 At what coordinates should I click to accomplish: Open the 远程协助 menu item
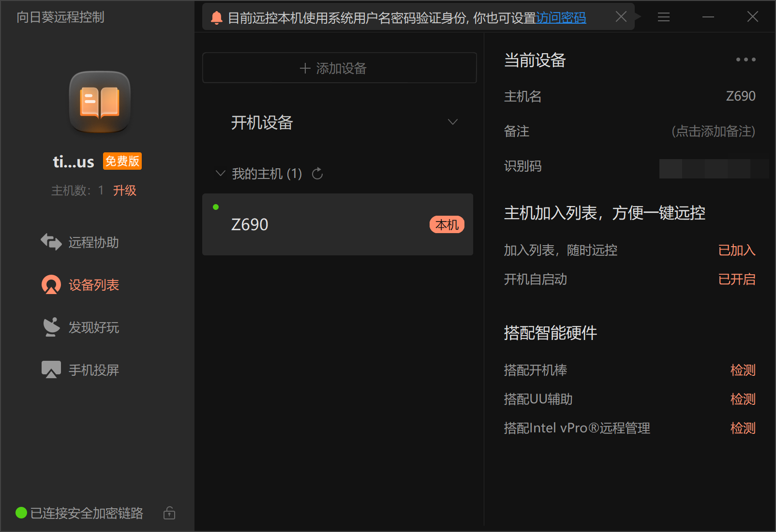pyautogui.click(x=80, y=242)
